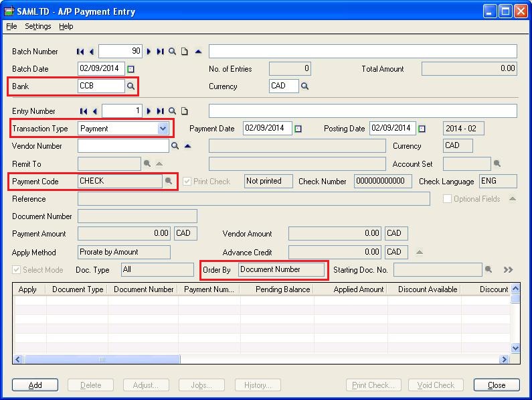
Task: Expand Optional Fields zoom arrow
Action: [513, 199]
